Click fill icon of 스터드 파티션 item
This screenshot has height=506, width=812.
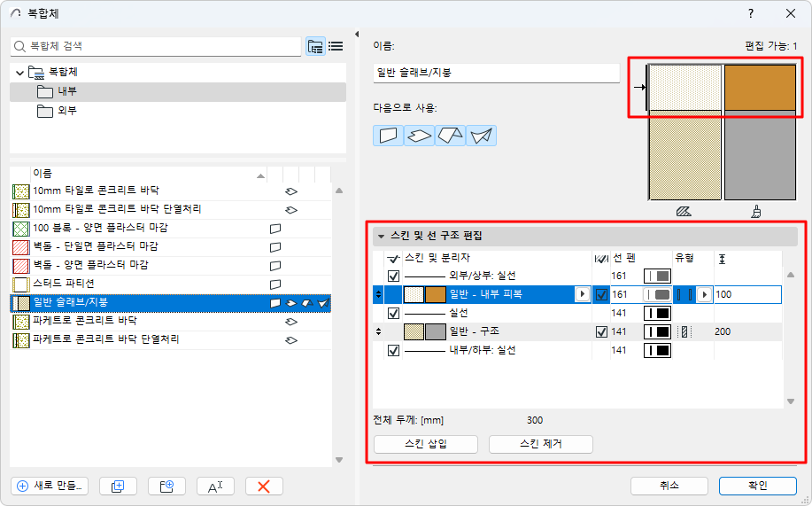20,284
